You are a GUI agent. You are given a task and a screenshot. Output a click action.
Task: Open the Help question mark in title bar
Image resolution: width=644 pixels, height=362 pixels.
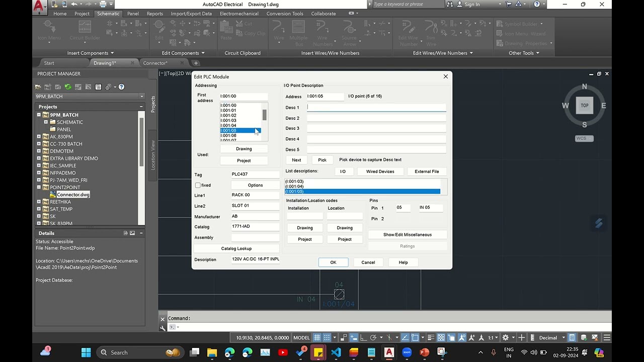537,4
